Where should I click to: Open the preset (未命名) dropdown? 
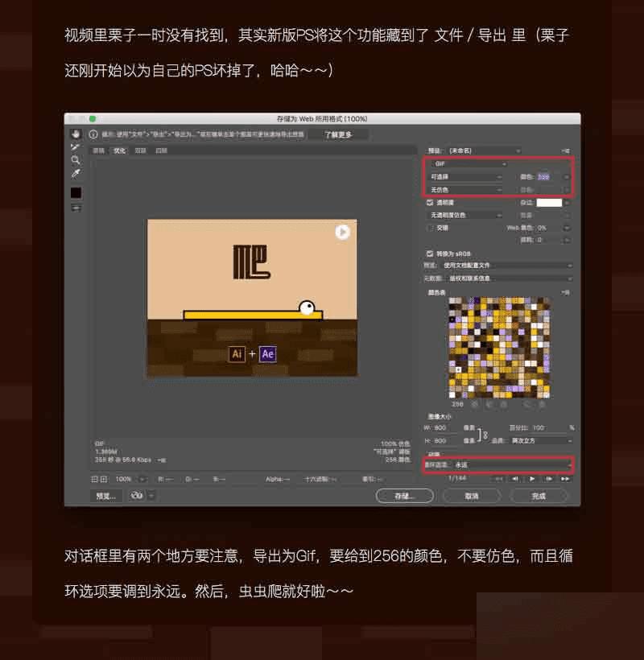point(484,151)
